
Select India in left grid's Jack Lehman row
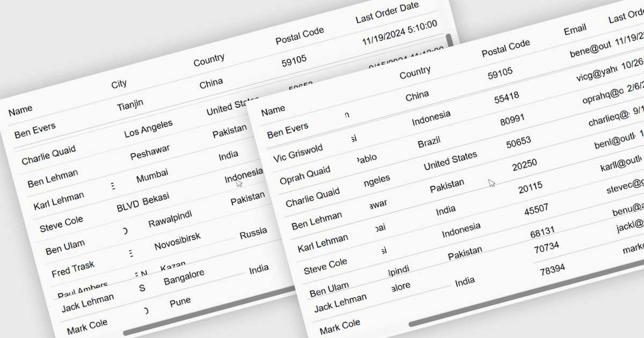[x=259, y=270]
